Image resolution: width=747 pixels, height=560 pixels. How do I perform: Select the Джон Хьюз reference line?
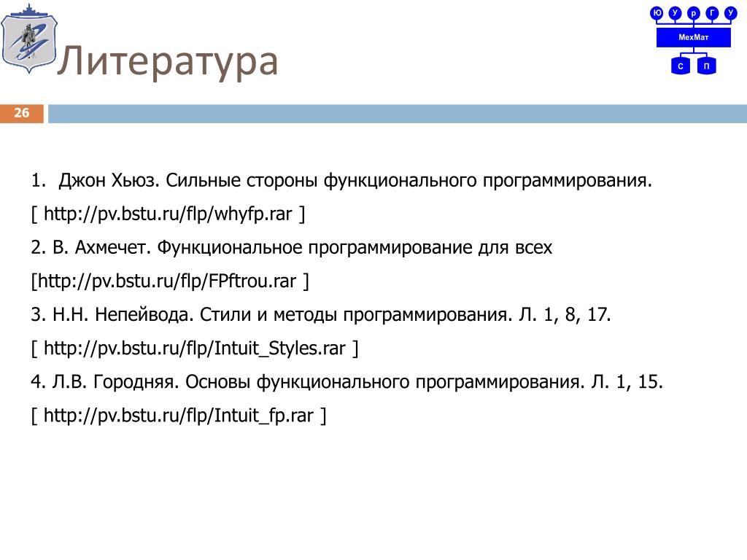click(341, 181)
